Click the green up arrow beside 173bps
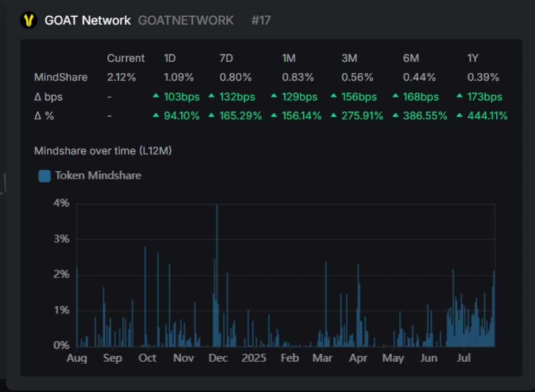 click(460, 96)
